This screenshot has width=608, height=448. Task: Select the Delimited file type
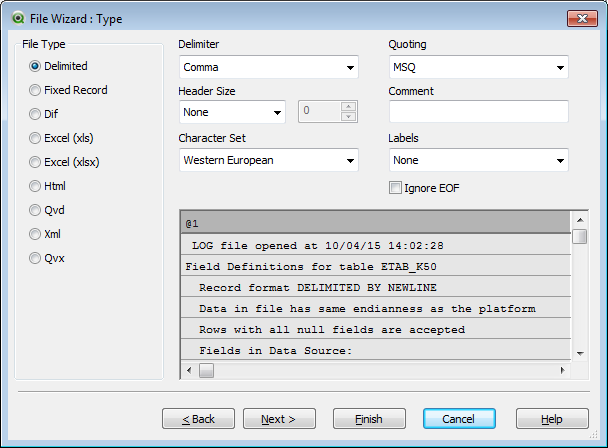(36, 66)
